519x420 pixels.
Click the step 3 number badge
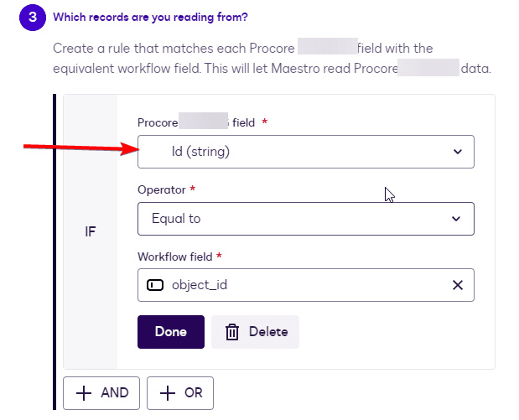pos(32,17)
